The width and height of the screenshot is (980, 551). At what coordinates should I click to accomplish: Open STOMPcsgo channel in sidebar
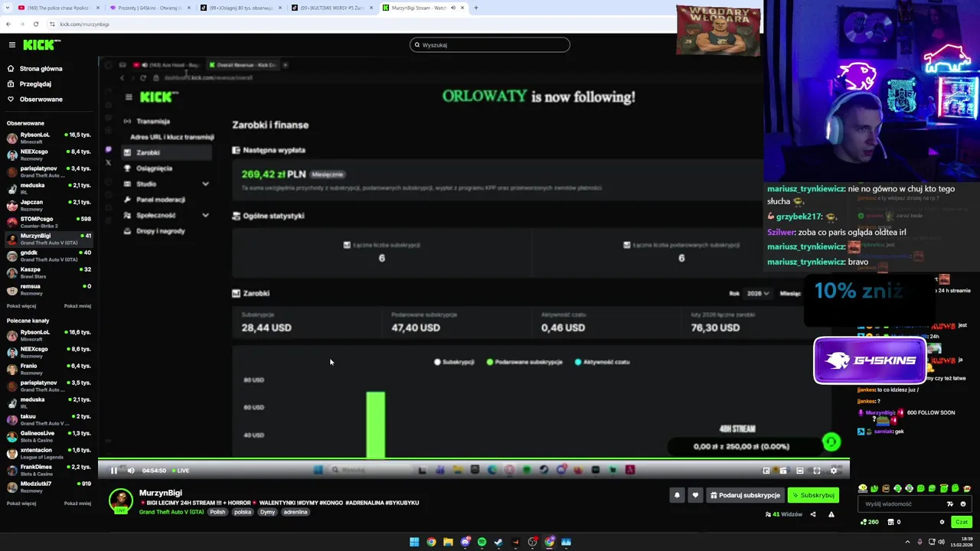click(x=49, y=222)
